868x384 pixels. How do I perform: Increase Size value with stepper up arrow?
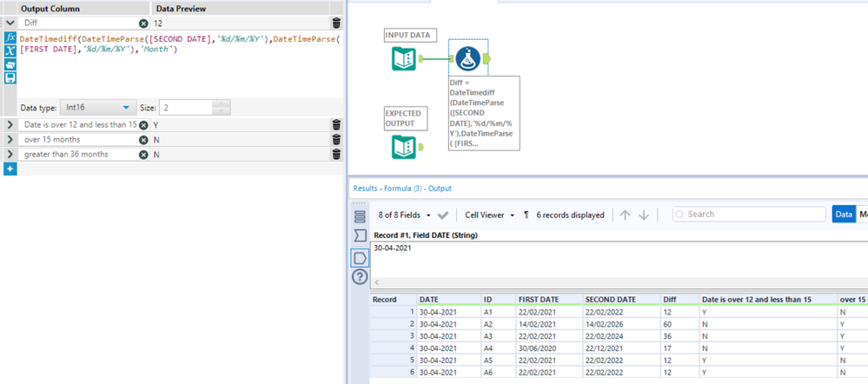click(x=221, y=104)
